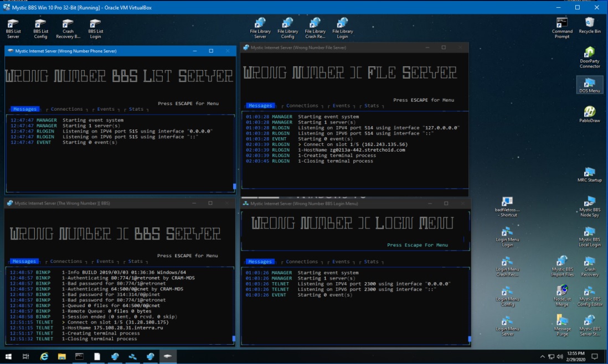Open the Login Menu Server shortcut
608x364 pixels.
tap(507, 326)
